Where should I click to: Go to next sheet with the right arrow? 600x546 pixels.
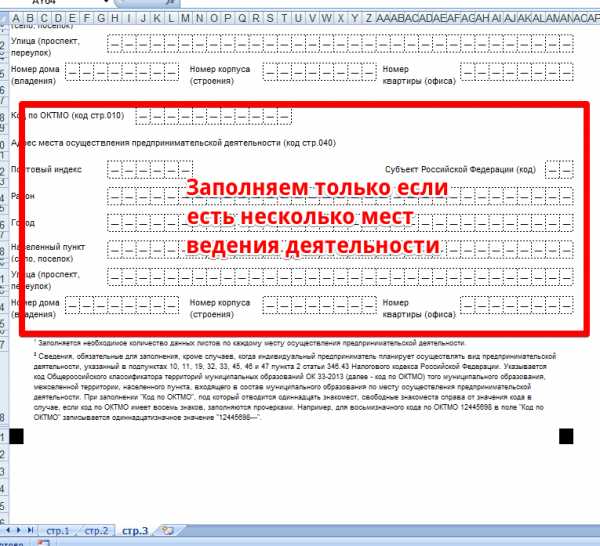18,530
